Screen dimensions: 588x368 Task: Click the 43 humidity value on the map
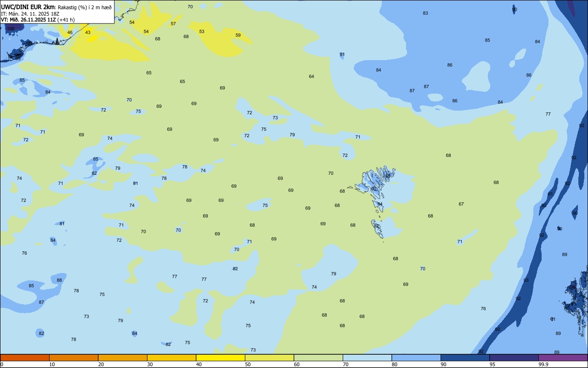pyautogui.click(x=88, y=32)
